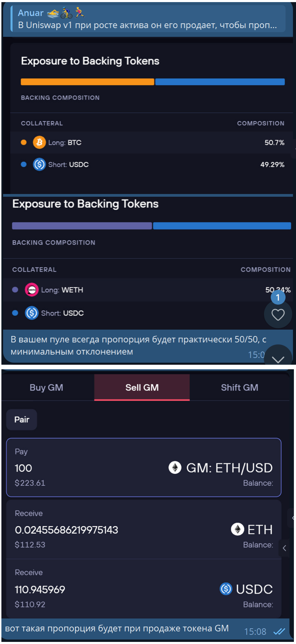Viewport: 296px width, 644px height.
Task: Click the left chevron beside ETH balance
Action: 284,548
